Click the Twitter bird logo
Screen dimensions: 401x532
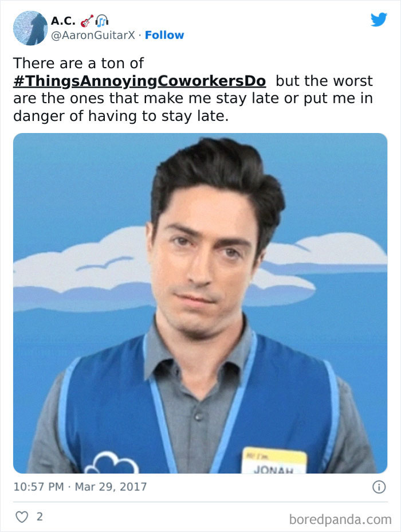tap(379, 19)
